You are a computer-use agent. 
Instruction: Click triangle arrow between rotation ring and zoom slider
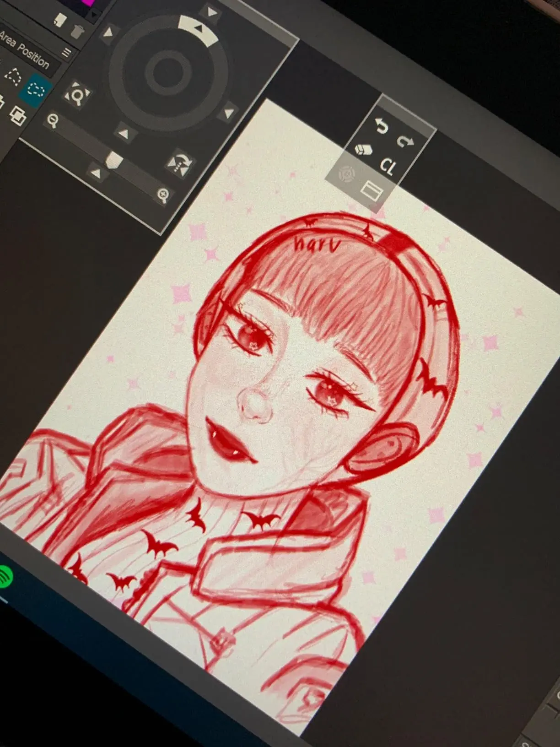(x=124, y=133)
